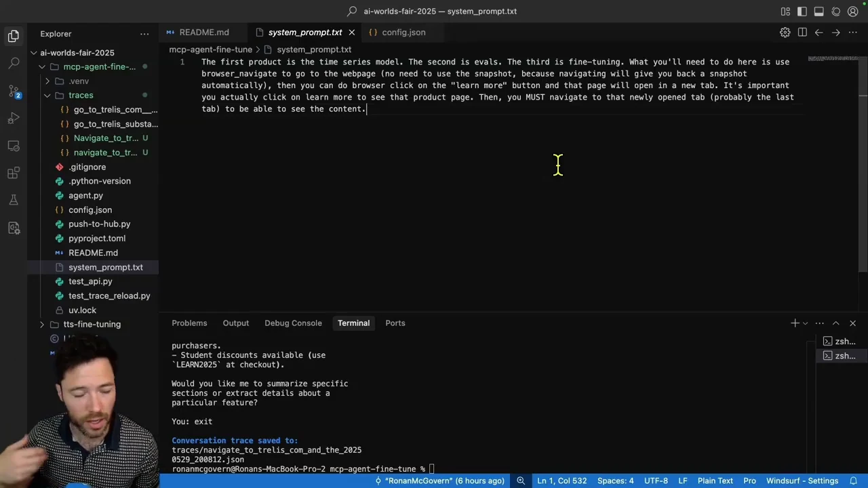
Task: Open Run and Debug view
Action: pos(14,119)
